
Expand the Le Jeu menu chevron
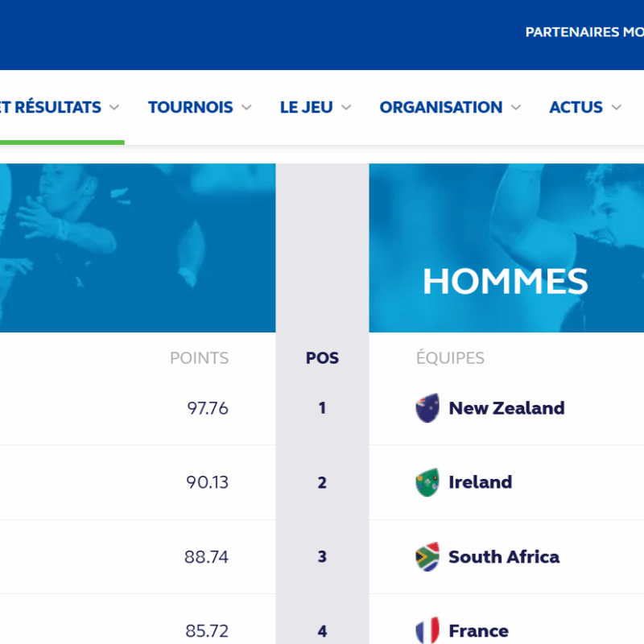click(x=346, y=108)
